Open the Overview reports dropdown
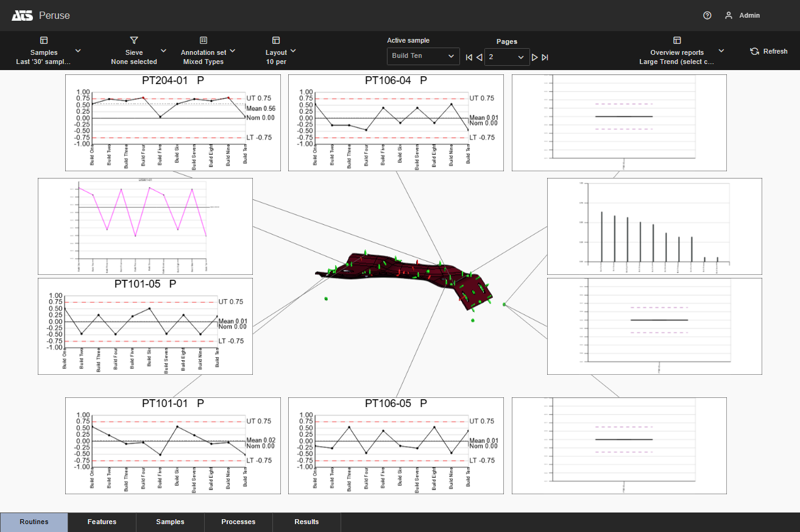Image resolution: width=800 pixels, height=532 pixels. click(721, 51)
